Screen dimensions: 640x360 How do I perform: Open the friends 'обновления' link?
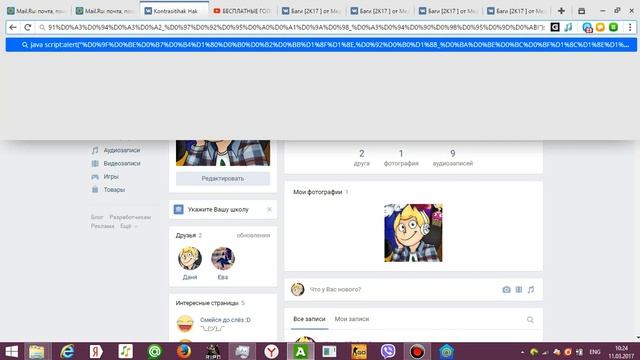click(x=253, y=236)
